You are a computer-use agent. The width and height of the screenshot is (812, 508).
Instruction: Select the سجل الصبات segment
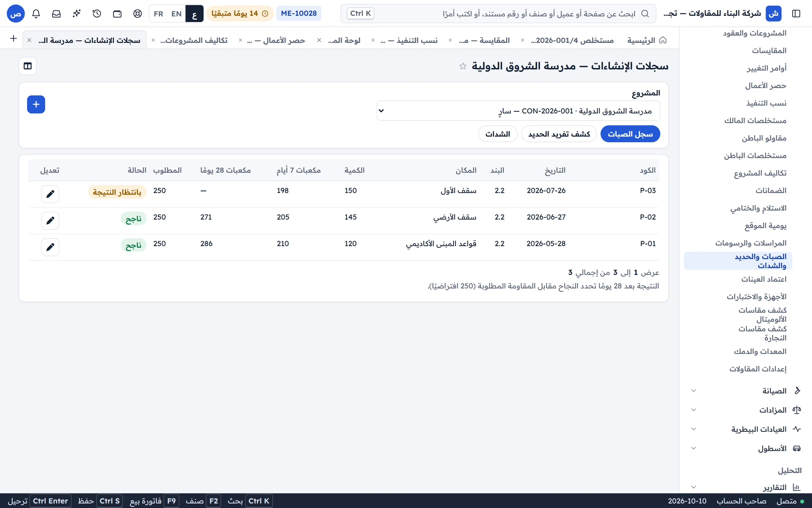[x=630, y=134]
